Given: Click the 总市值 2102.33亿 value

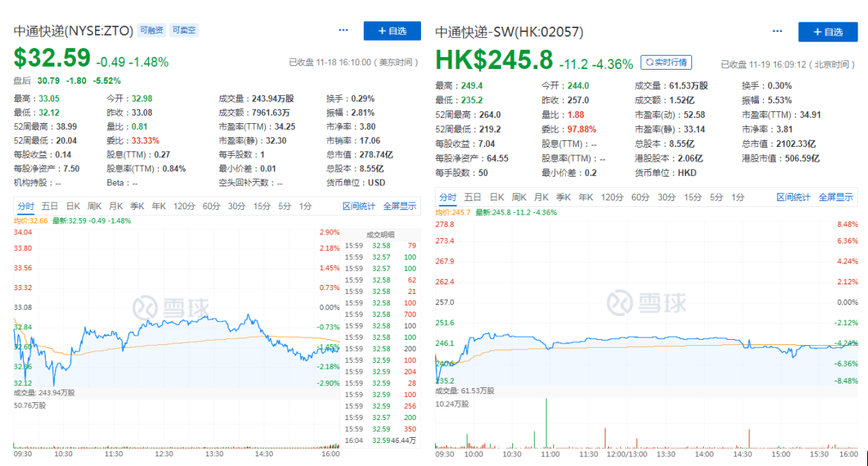Looking at the screenshot, I should [795, 143].
